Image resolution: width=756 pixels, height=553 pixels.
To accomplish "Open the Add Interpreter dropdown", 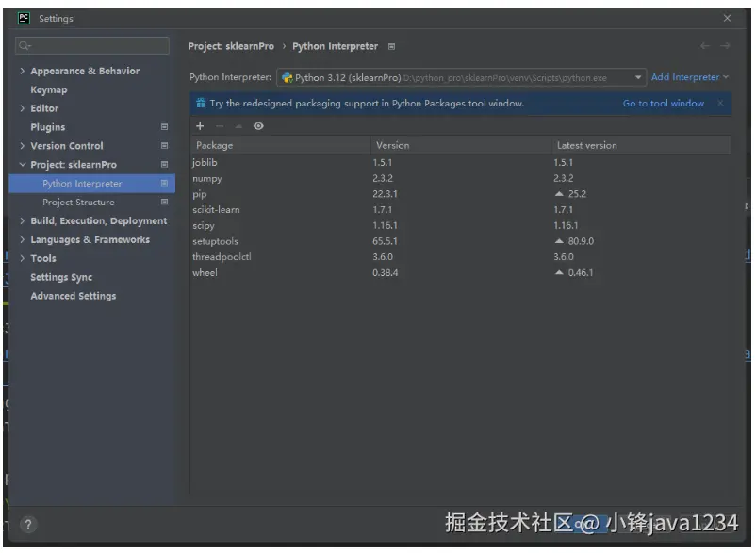I will [x=689, y=77].
